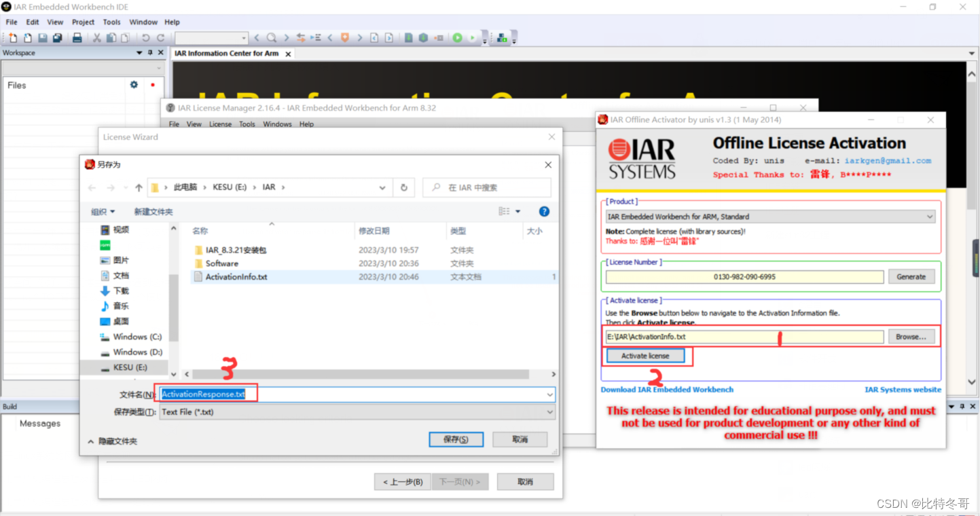Click the file list horizontal scrollbar
The image size is (980, 516).
tap(361, 374)
